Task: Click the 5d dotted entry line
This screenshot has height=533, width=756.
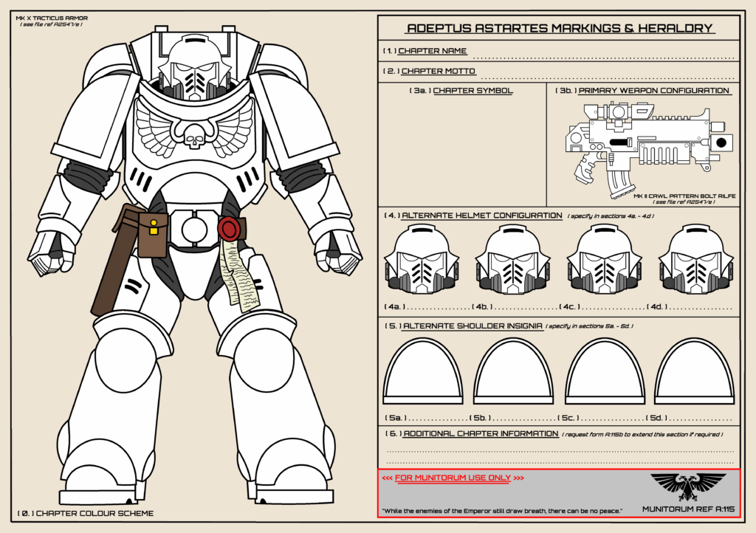Action: 701,419
